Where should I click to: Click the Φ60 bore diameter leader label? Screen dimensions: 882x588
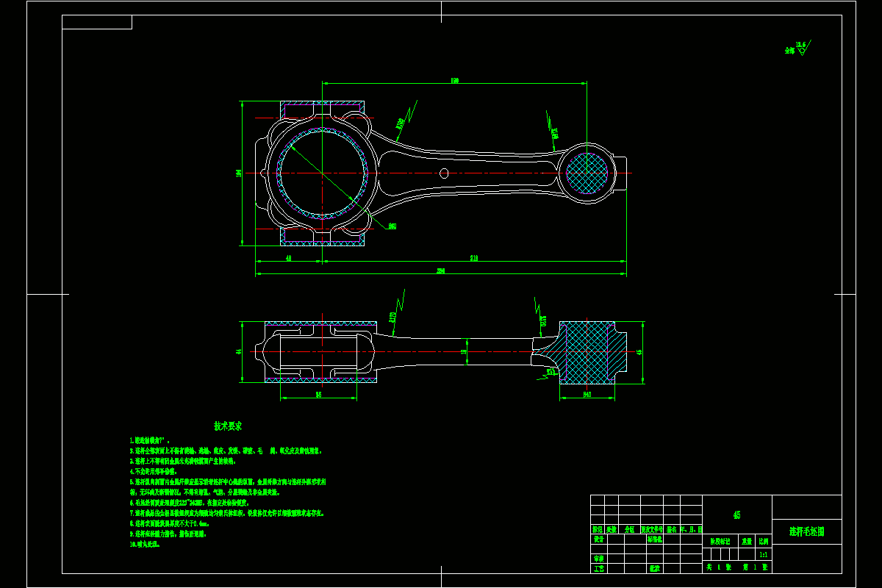pyautogui.click(x=392, y=226)
